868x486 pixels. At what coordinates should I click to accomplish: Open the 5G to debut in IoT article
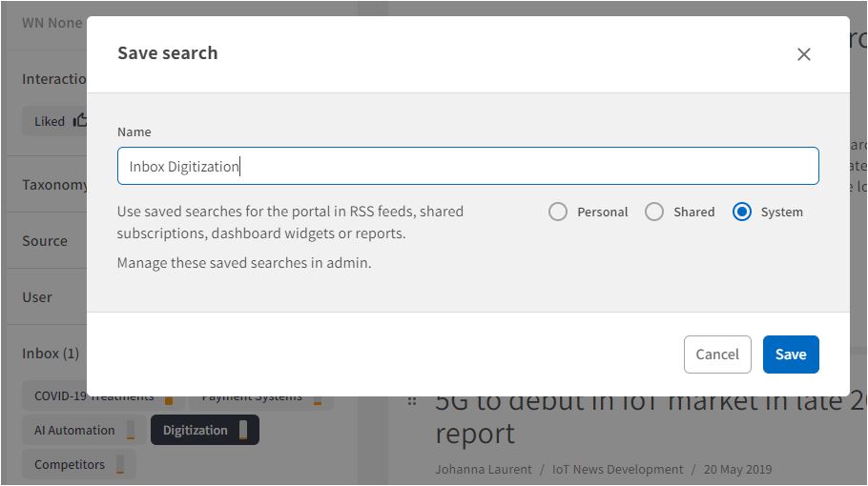[x=651, y=418]
